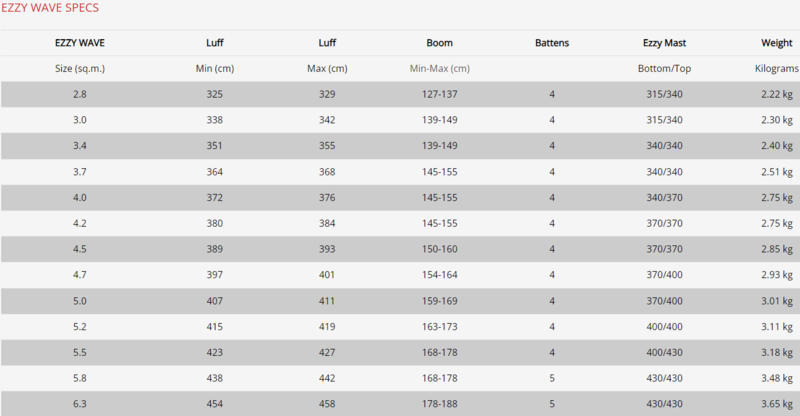Click the EZZY WAVE SPECS heading
The image size is (800, 416).
[x=50, y=8]
